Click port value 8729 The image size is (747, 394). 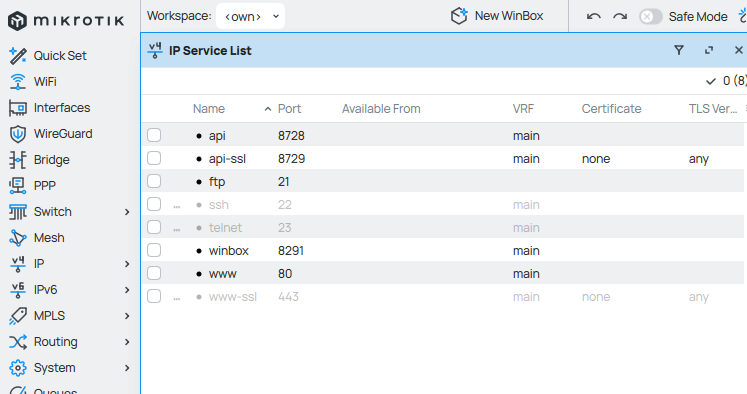click(292, 159)
